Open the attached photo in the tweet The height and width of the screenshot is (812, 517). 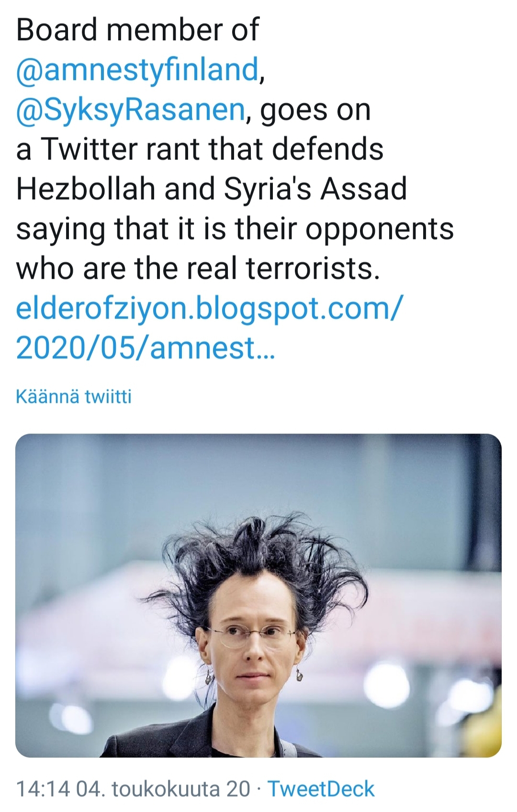(x=258, y=595)
